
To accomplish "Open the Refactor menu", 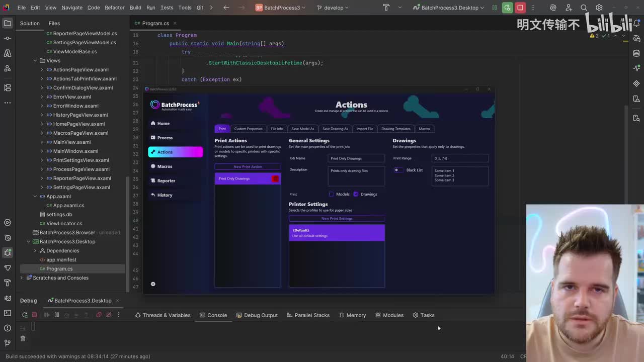I will point(114,8).
